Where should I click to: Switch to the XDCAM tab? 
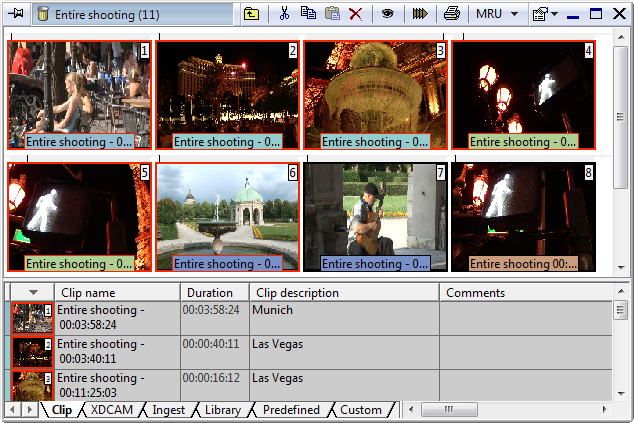112,410
